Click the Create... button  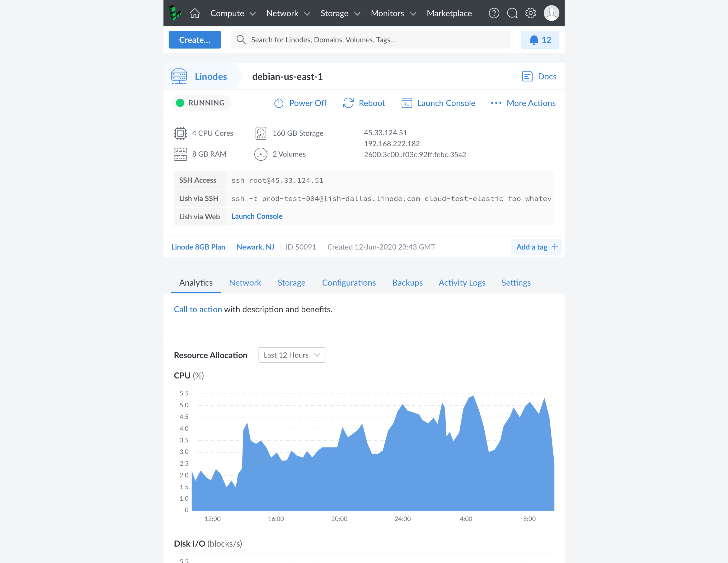(x=195, y=40)
